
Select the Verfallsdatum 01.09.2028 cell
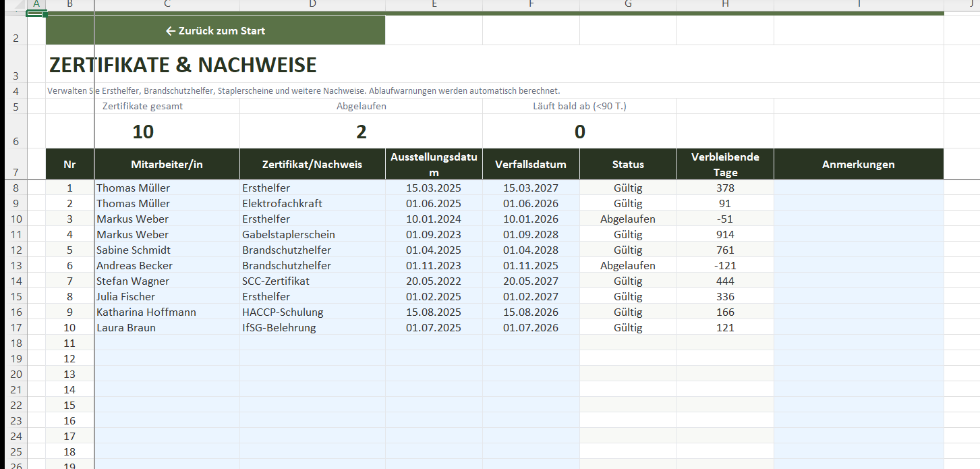point(531,235)
